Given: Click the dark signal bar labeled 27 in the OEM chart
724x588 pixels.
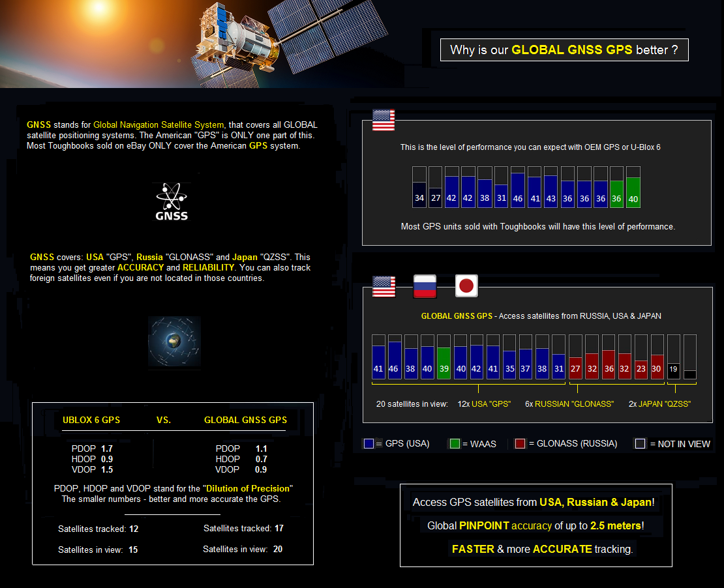Looking at the screenshot, I should (x=436, y=187).
